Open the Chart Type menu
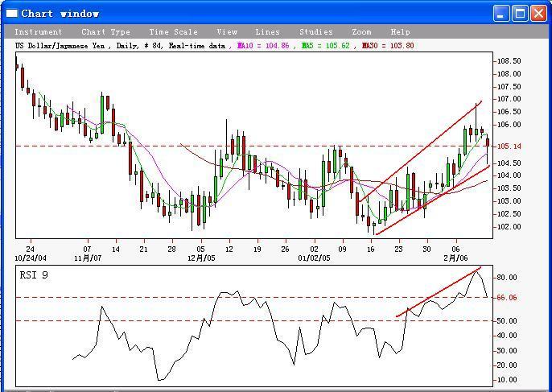This screenshot has width=552, height=392. 105,32
